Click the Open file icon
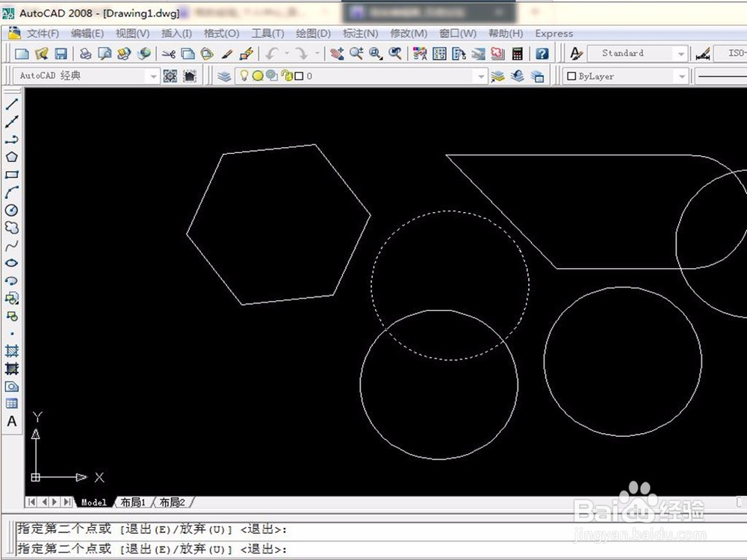The height and width of the screenshot is (560, 747). click(x=41, y=53)
